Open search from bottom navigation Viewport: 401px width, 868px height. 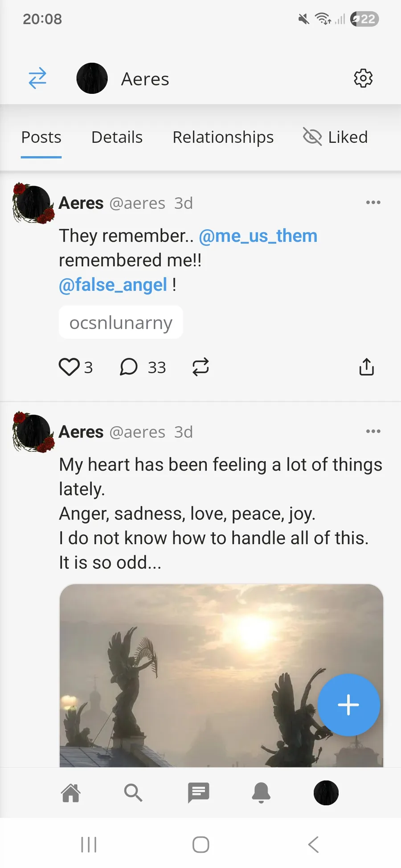point(133,793)
